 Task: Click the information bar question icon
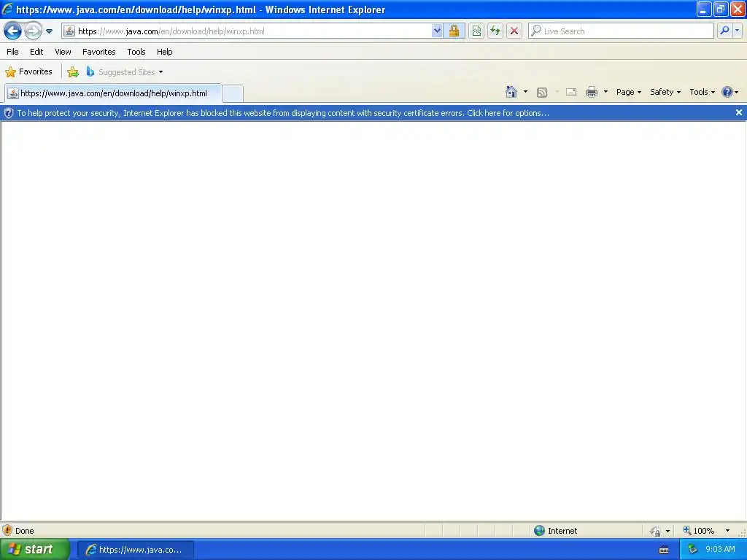pos(9,113)
